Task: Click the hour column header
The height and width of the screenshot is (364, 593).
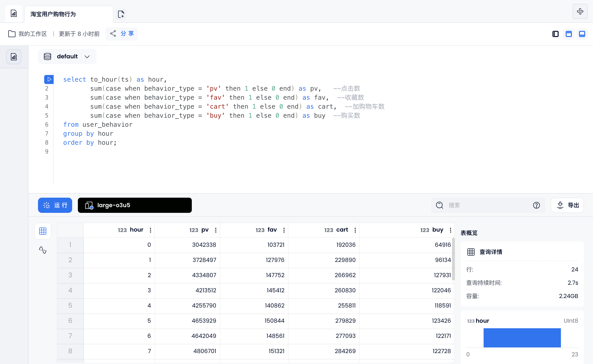Action: coord(119,230)
